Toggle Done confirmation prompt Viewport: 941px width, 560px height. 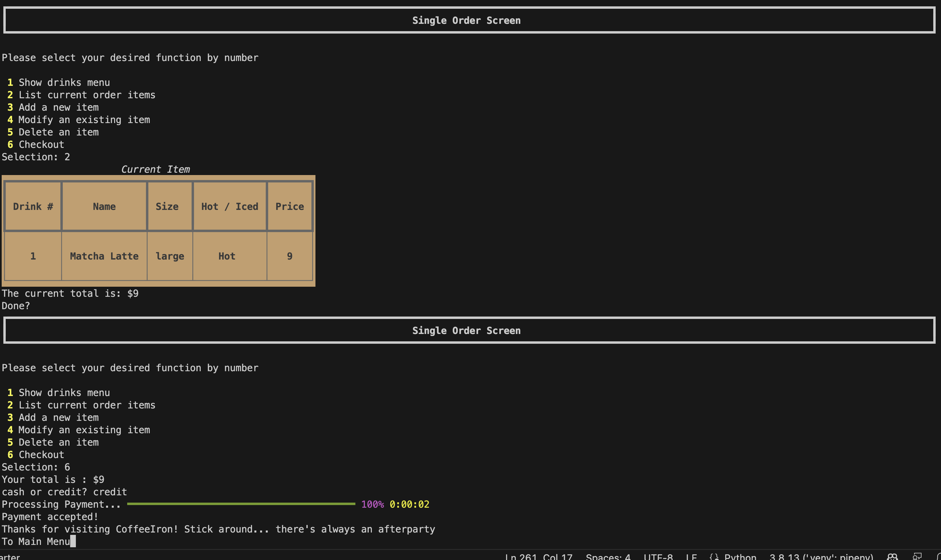point(16,305)
